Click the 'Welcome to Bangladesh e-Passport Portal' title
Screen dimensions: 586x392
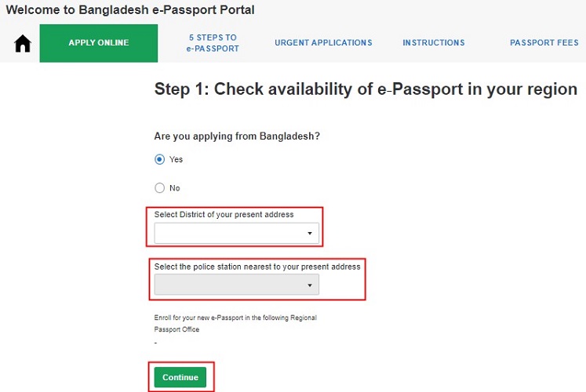point(130,10)
